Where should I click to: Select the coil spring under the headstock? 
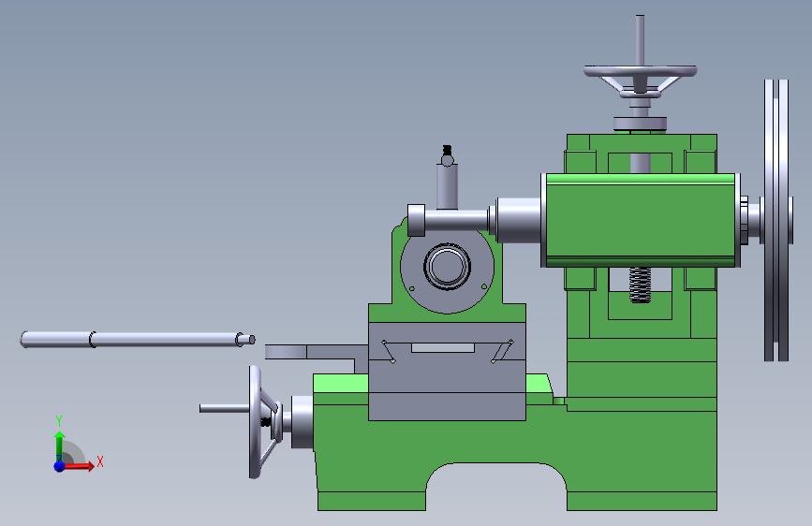pyautogui.click(x=640, y=285)
